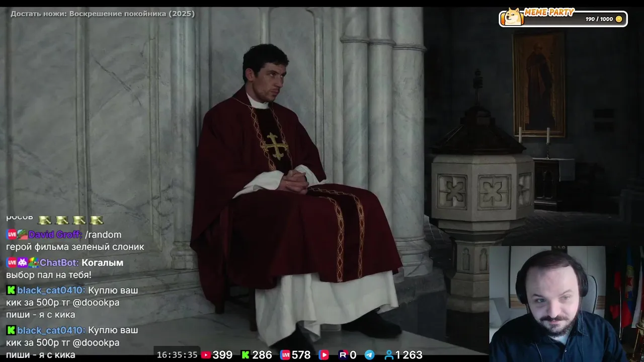
Task: Click the MEME PARTY title label
Action: pyautogui.click(x=549, y=13)
